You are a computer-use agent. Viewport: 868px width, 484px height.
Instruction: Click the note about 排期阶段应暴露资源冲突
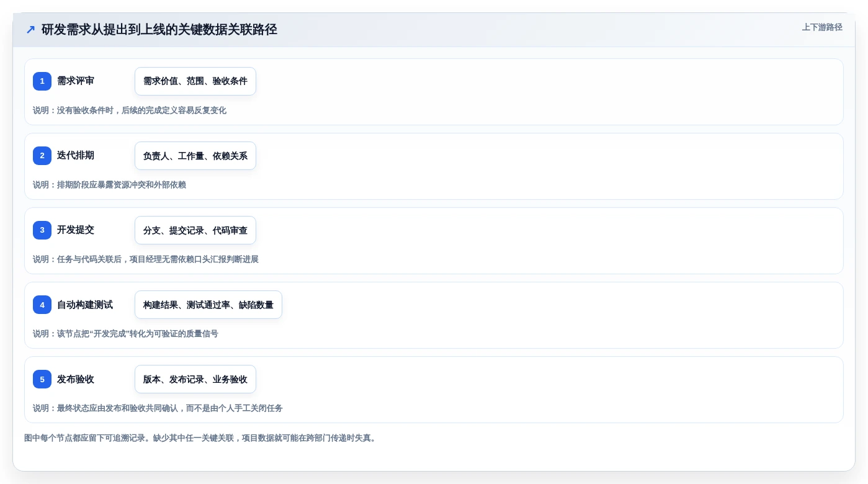click(x=109, y=185)
